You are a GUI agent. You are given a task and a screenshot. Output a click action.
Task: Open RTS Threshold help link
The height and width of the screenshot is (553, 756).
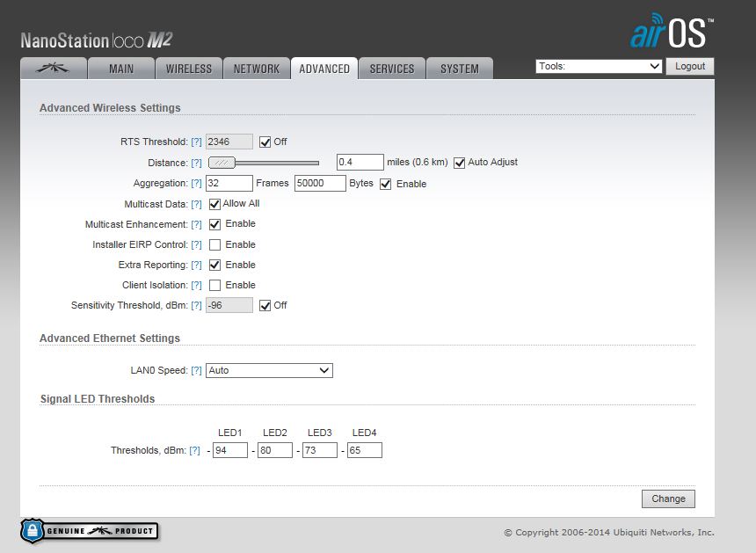point(196,142)
